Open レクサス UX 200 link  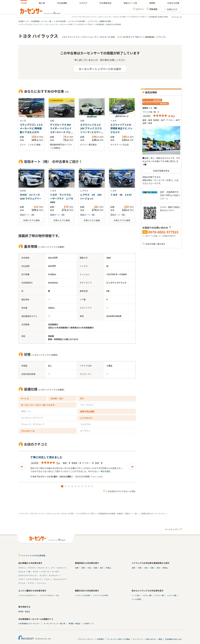click(91, 196)
